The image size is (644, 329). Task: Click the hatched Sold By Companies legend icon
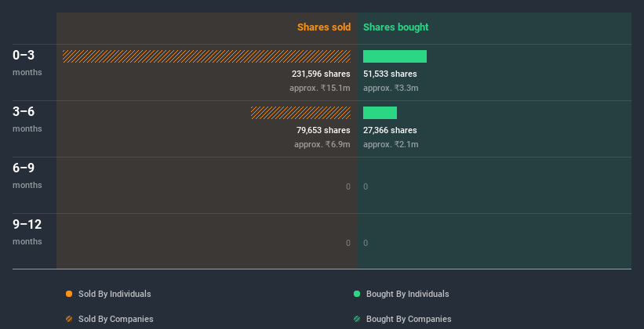[x=69, y=319]
